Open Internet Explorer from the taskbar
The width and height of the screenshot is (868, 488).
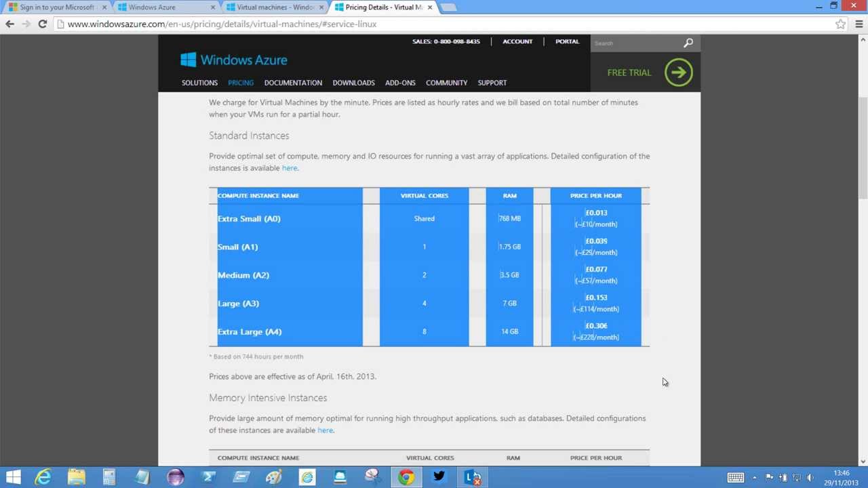click(x=43, y=477)
